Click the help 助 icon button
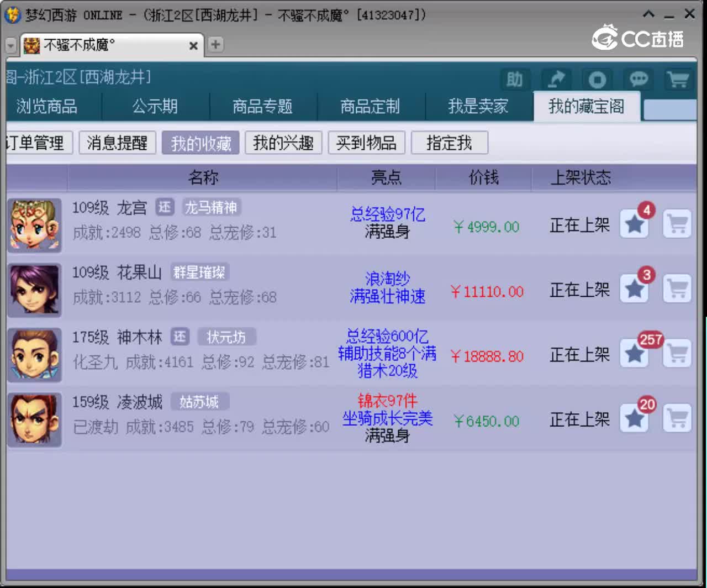The height and width of the screenshot is (588, 707). pos(515,80)
